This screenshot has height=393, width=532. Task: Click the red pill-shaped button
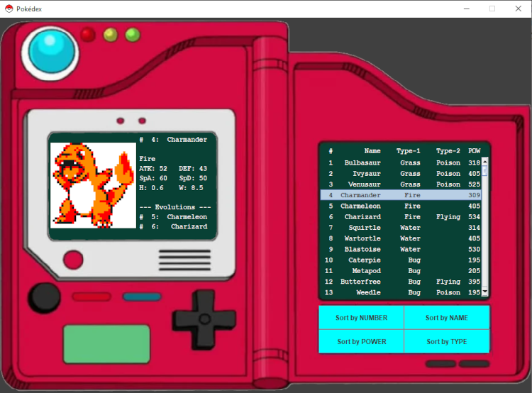click(x=92, y=297)
